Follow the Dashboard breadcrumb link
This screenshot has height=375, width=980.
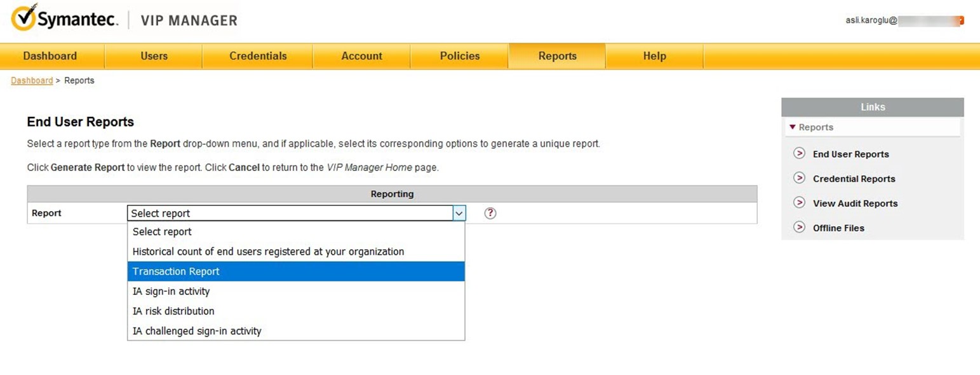[x=32, y=81]
